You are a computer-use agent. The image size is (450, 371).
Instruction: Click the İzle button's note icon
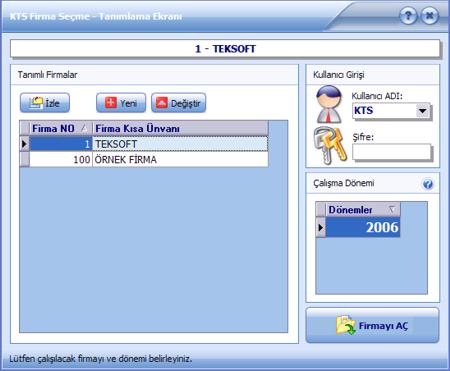pos(36,103)
